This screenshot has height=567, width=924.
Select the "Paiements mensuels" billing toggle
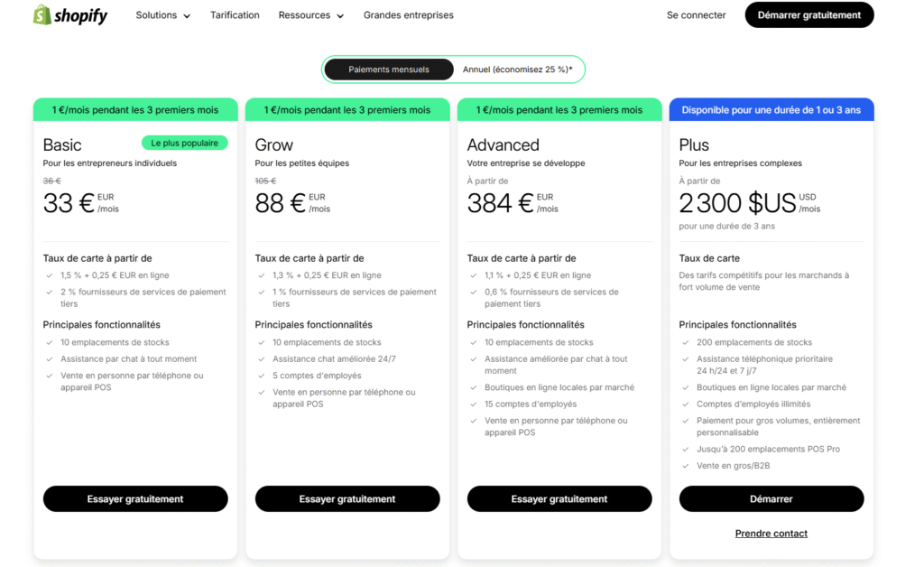coord(388,70)
